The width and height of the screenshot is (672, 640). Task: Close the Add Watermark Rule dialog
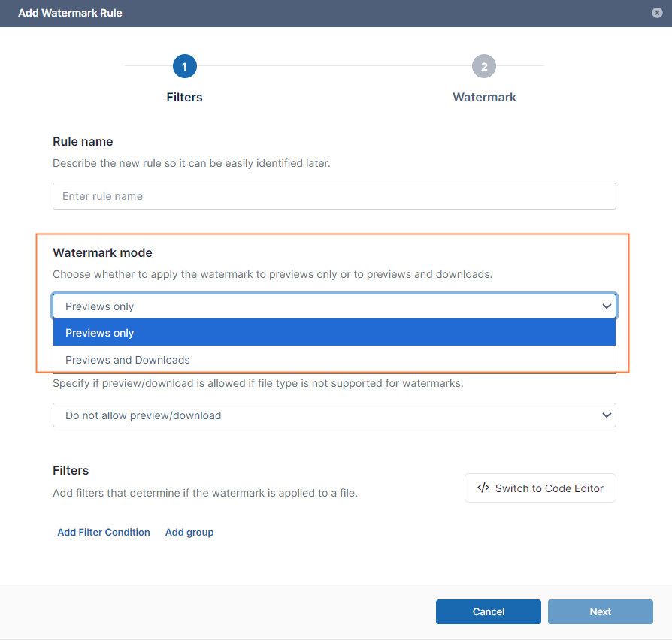pyautogui.click(x=657, y=13)
